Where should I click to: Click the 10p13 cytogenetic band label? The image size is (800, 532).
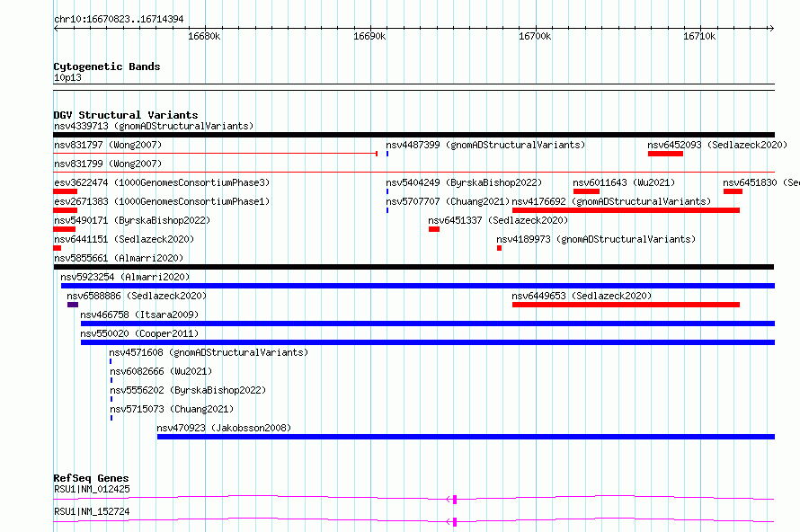pyautogui.click(x=67, y=77)
